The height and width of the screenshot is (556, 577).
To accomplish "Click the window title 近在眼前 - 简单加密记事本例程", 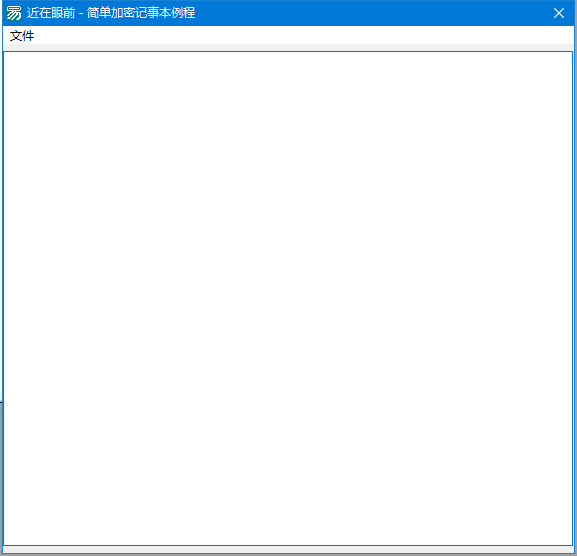I will (111, 13).
